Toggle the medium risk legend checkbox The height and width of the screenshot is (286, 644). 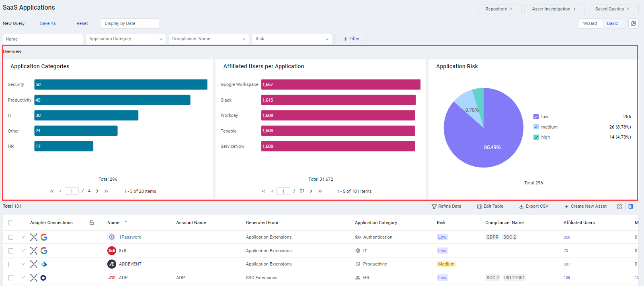coord(536,127)
